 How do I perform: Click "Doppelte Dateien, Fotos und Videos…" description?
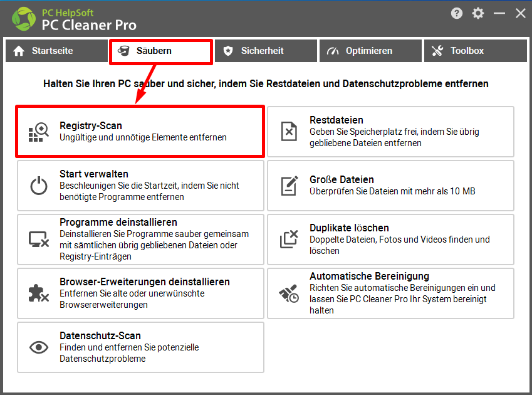[399, 245]
